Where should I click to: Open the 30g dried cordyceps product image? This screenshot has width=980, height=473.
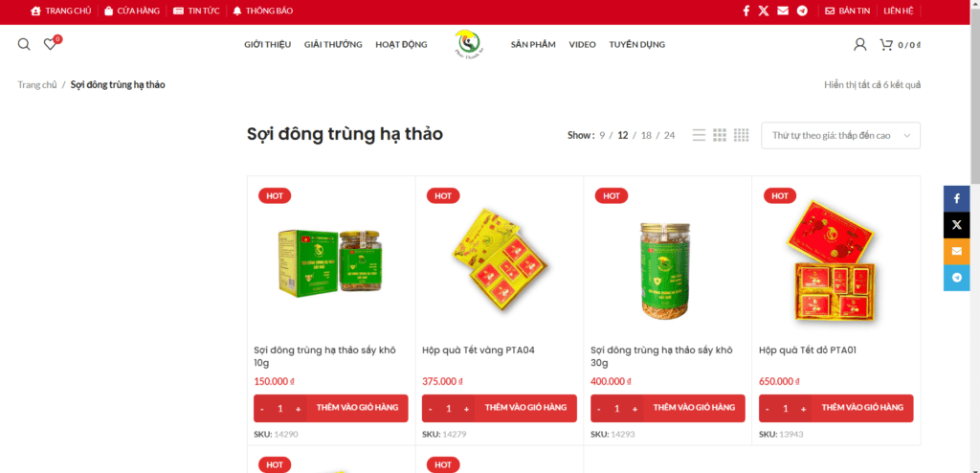[x=667, y=270]
